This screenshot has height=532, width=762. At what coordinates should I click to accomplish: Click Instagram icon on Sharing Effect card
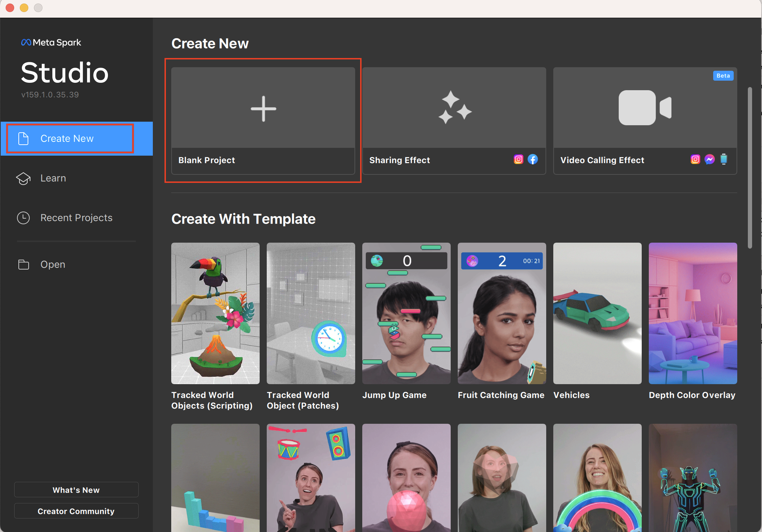click(518, 160)
